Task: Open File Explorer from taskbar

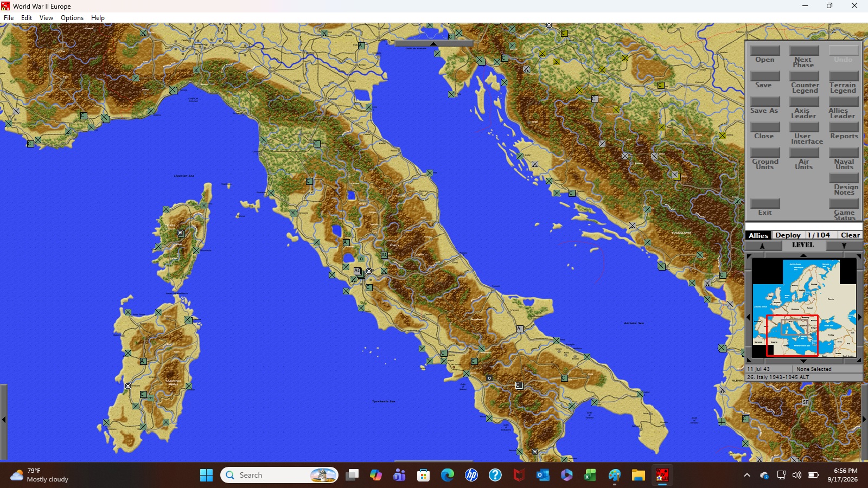Action: pyautogui.click(x=638, y=476)
